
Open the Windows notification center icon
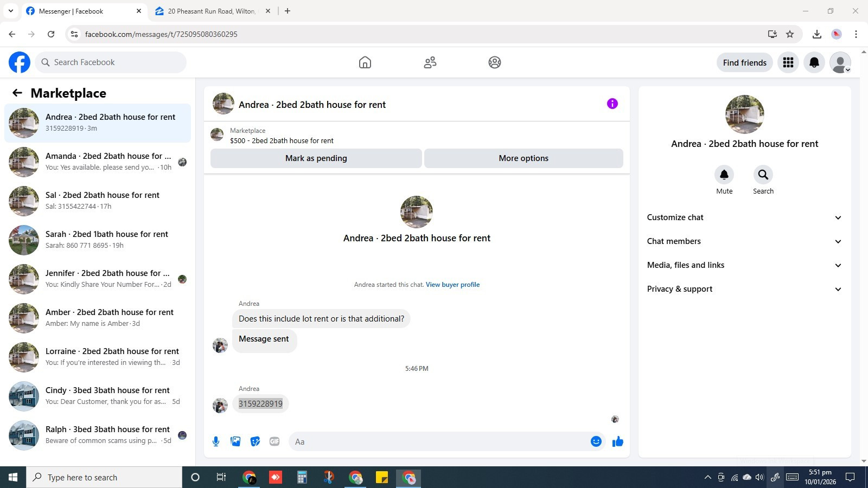click(850, 477)
